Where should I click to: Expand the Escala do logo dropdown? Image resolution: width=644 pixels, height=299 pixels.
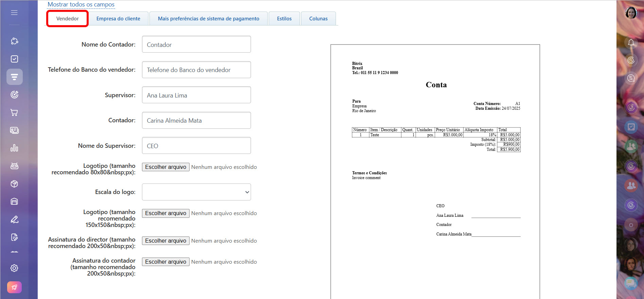coord(196,192)
